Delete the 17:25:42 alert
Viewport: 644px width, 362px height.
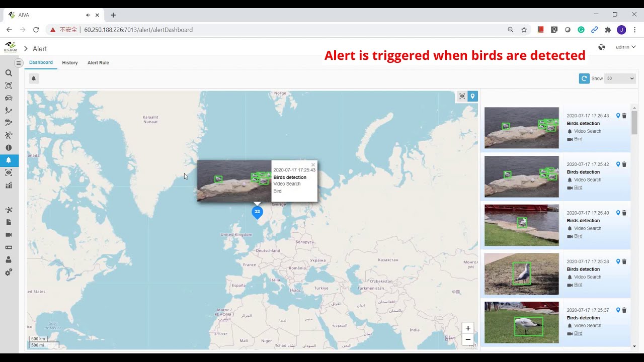click(624, 164)
